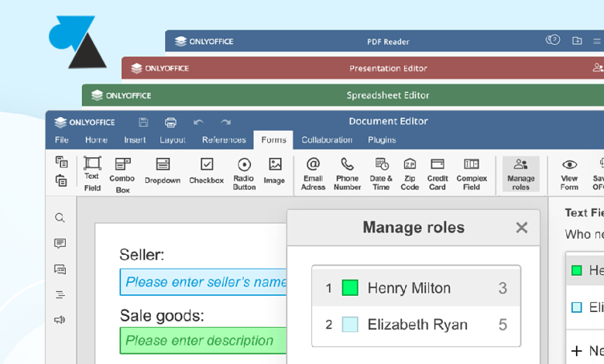Click the ONLYOFFICE logo in Spreadsheet Editor window
The image size is (604, 364).
click(121, 95)
